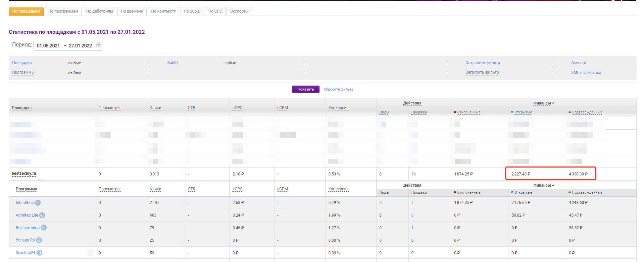644x262 pixels.
Task: Select the 4 248.60 ₽ IntimShop confirmed value
Action: (578, 203)
